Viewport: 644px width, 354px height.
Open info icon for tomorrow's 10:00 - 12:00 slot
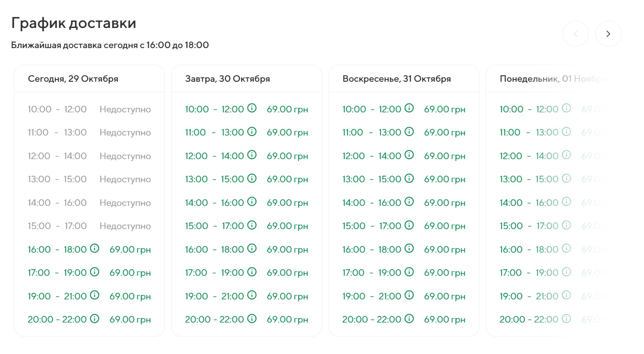coord(252,108)
